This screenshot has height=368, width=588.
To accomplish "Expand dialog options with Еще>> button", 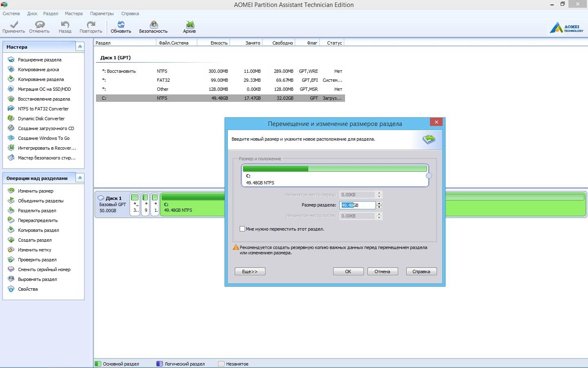I will [250, 272].
